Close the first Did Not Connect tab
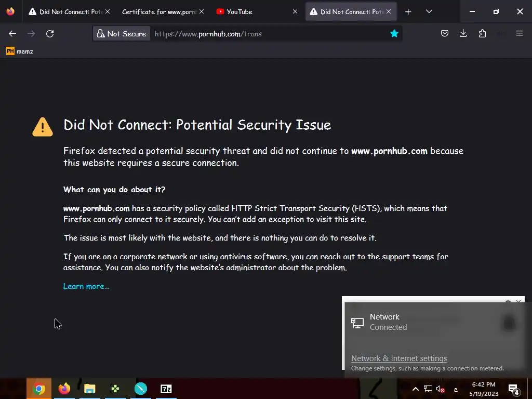The height and width of the screenshot is (399, 532). (108, 11)
